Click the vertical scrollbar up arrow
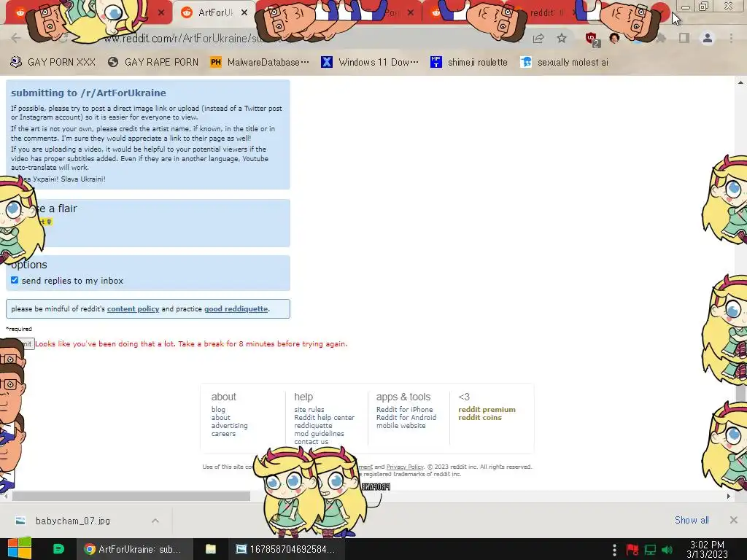Viewport: 747px width, 560px height. 740,82
